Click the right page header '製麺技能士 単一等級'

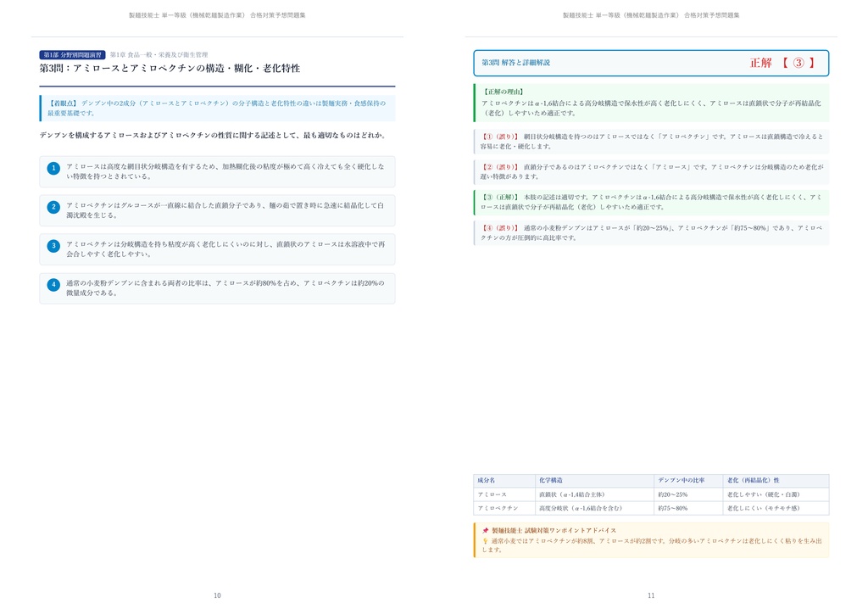[651, 15]
